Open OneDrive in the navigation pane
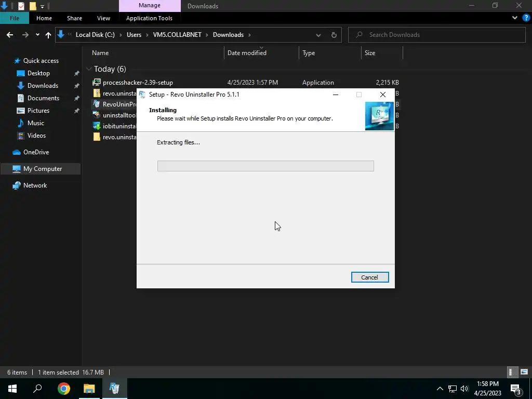The image size is (532, 399). click(36, 152)
